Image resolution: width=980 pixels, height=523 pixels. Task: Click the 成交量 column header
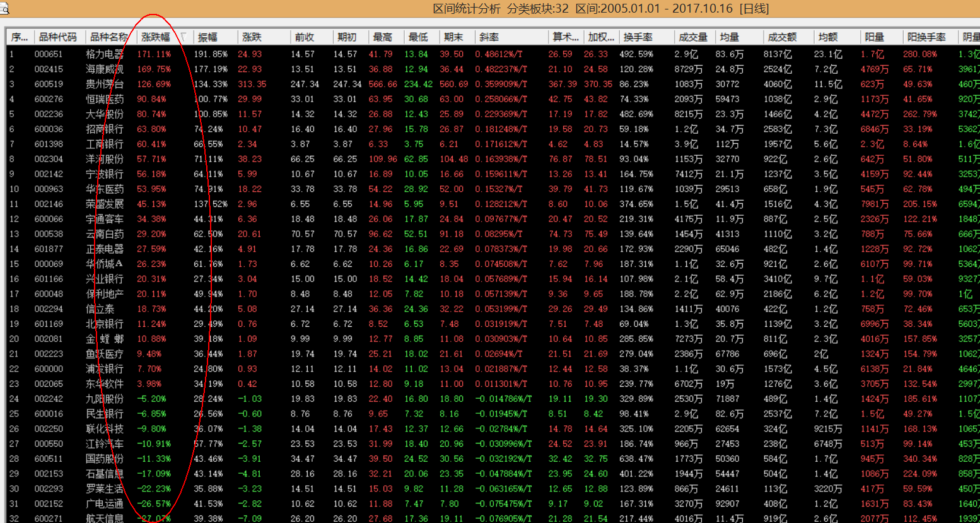(693, 37)
